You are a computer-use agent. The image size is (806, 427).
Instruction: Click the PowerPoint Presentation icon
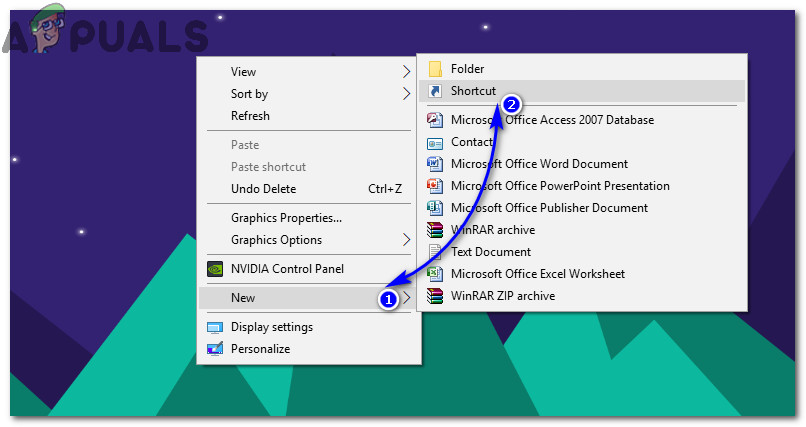click(435, 186)
